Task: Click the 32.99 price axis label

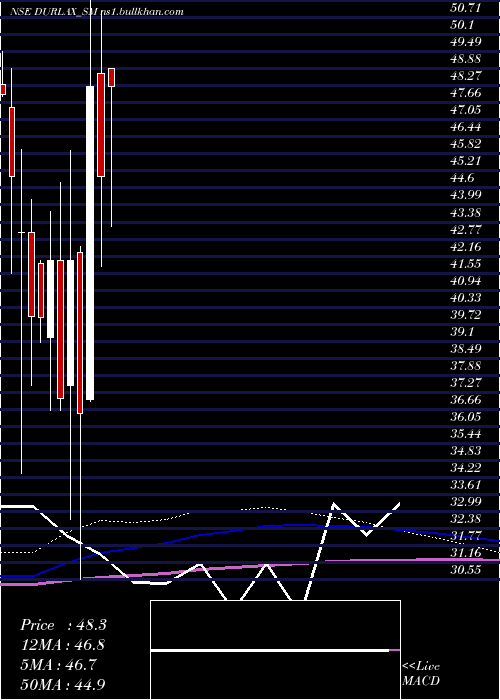Action: click(466, 502)
